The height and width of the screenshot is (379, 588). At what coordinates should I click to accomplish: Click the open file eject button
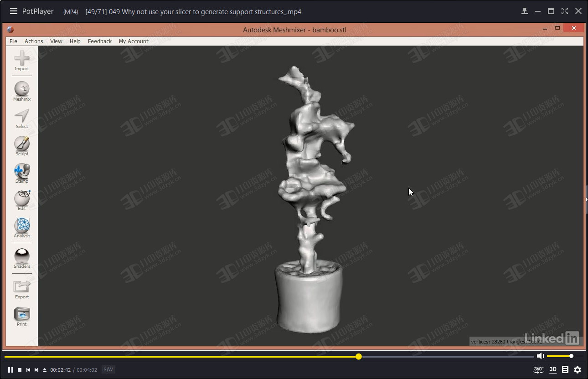(45, 370)
